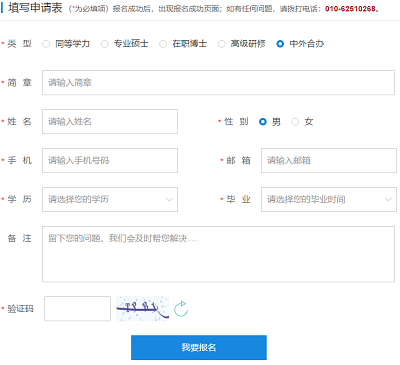The width and height of the screenshot is (400, 365).
Task: Open the 毕业 graduation time dropdown
Action: [329, 199]
